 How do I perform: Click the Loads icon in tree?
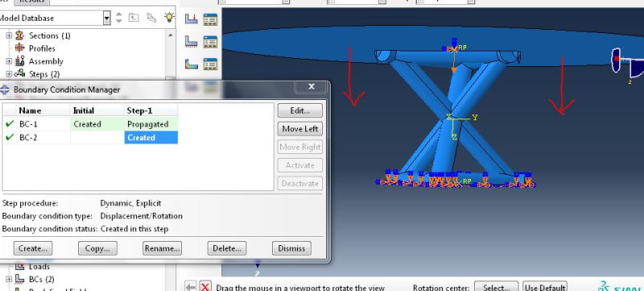click(x=19, y=267)
